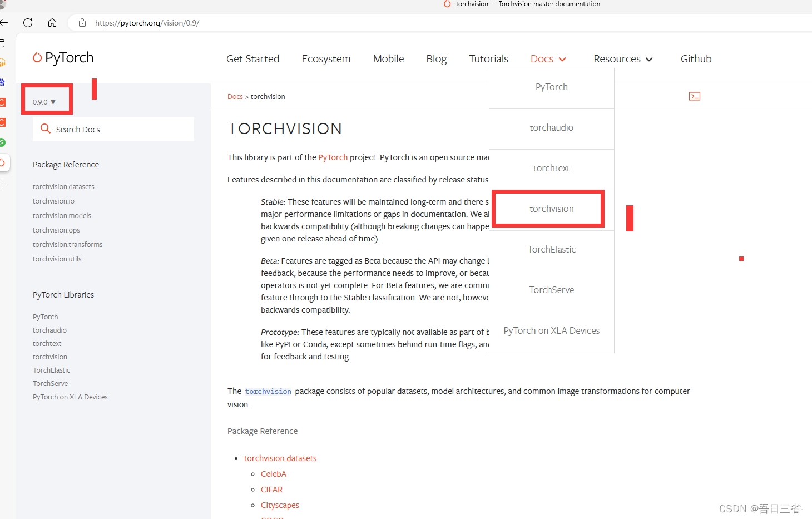This screenshot has height=519, width=812.
Task: Open torchvision.datasets in the sidebar
Action: point(63,187)
